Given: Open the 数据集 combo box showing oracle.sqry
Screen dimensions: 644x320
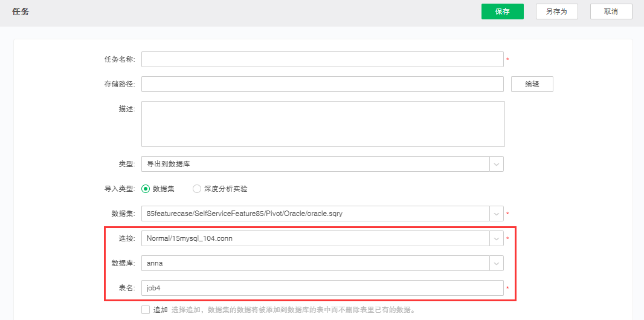Looking at the screenshot, I should click(x=314, y=214).
